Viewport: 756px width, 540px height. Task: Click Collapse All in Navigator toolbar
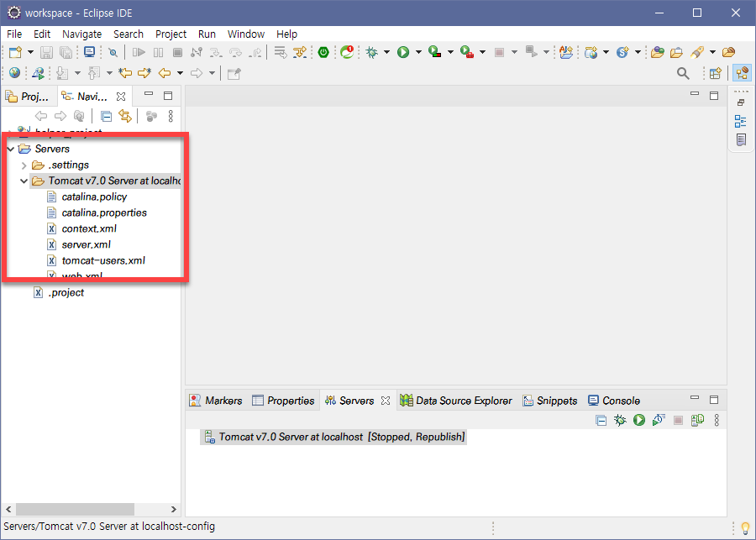tap(106, 116)
